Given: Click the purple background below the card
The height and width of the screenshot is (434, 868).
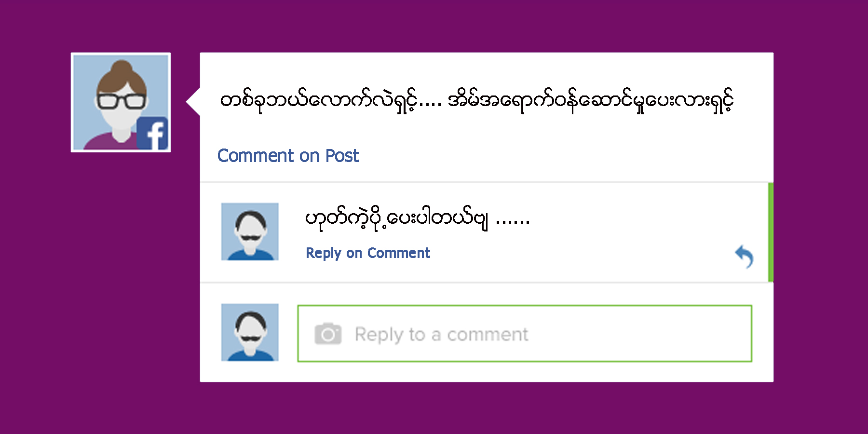Looking at the screenshot, I should 482,409.
